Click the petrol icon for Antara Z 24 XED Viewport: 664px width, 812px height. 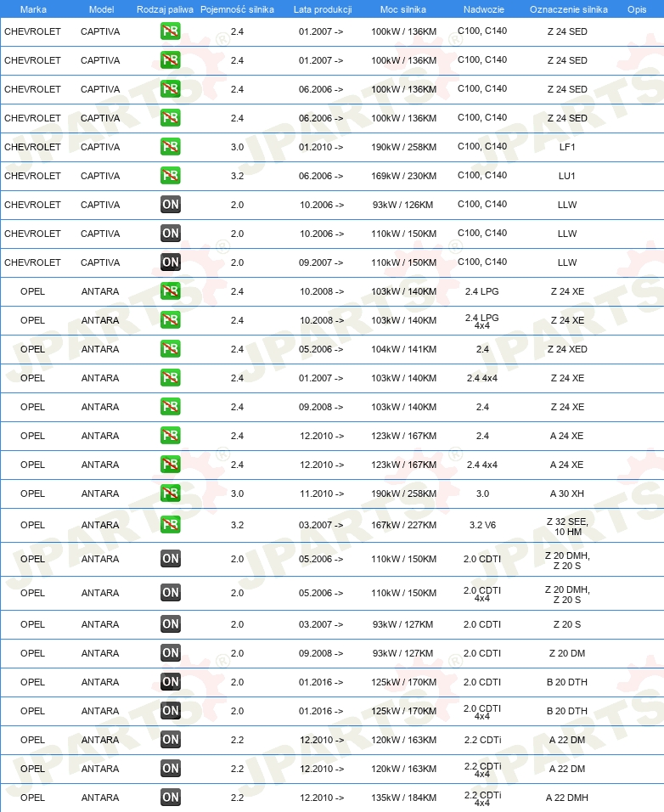171,349
